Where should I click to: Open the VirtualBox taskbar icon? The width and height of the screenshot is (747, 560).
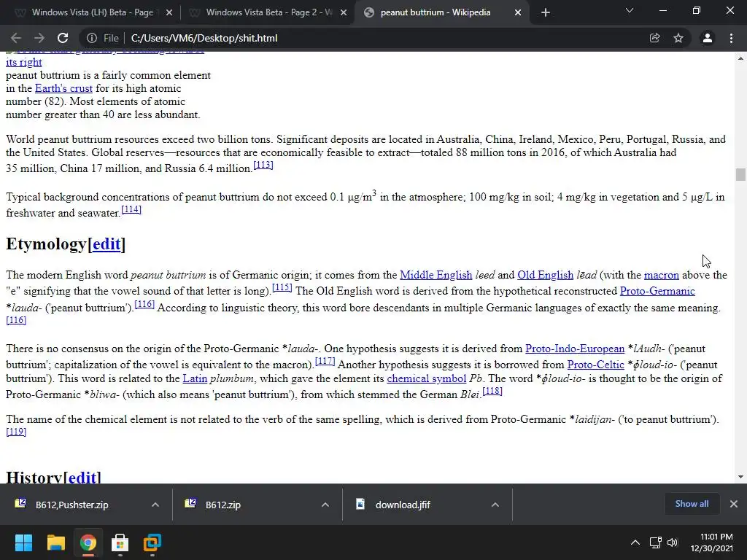point(152,542)
